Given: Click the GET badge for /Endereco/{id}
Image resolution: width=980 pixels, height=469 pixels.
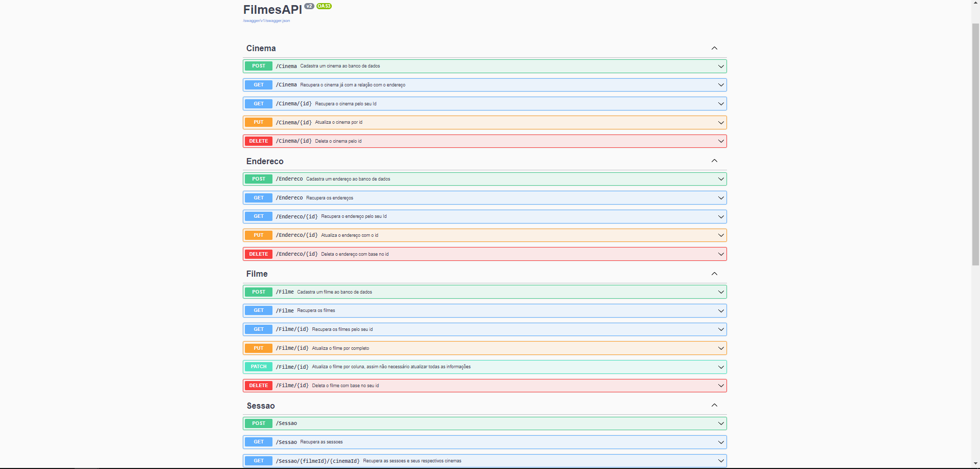Looking at the screenshot, I should 259,216.
